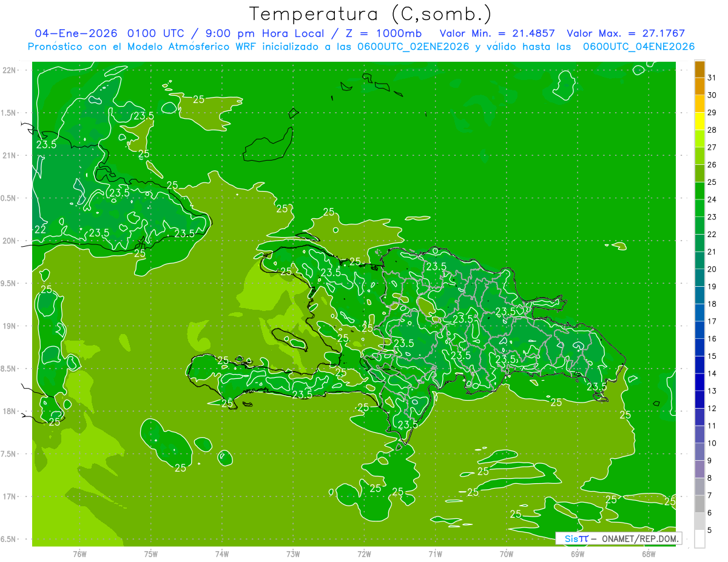Click the teal legend color between 19 and 20
This screenshot has width=728, height=562.
coord(699,278)
